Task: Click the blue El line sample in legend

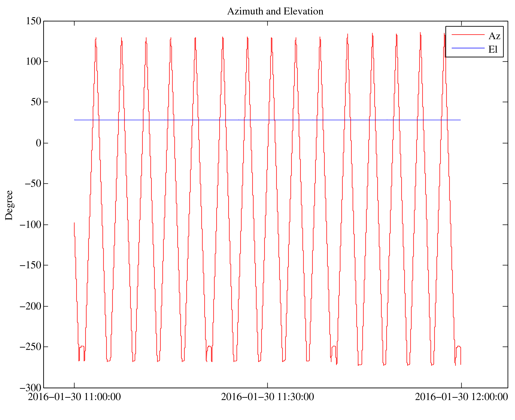Action: click(x=468, y=48)
